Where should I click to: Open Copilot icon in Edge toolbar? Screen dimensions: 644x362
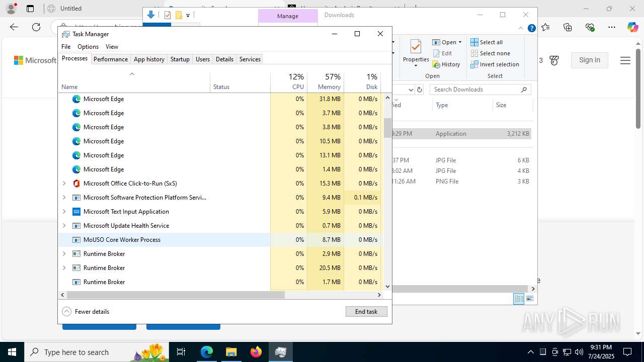point(632,27)
